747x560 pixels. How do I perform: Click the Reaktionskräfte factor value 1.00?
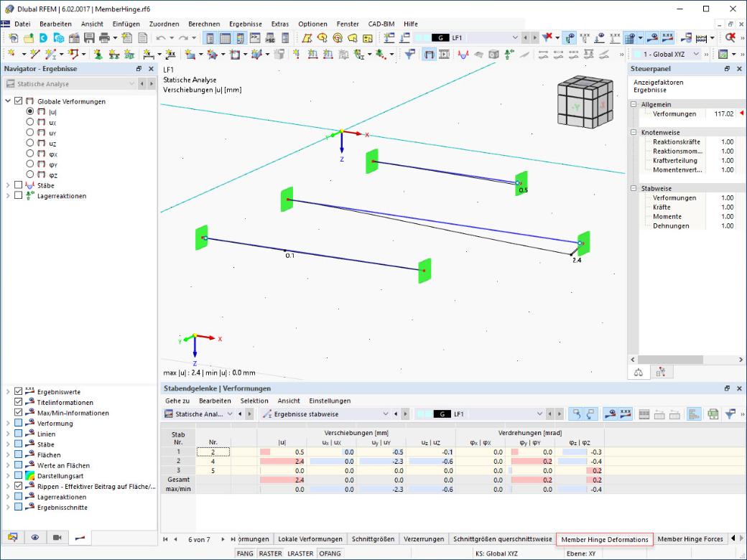727,142
